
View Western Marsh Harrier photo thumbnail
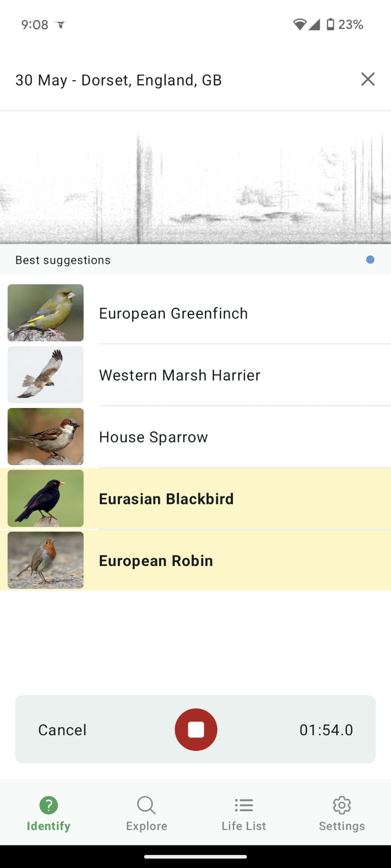46,375
